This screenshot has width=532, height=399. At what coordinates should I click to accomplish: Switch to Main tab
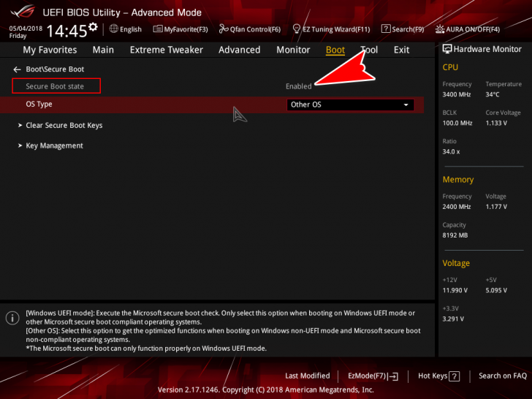pos(103,50)
